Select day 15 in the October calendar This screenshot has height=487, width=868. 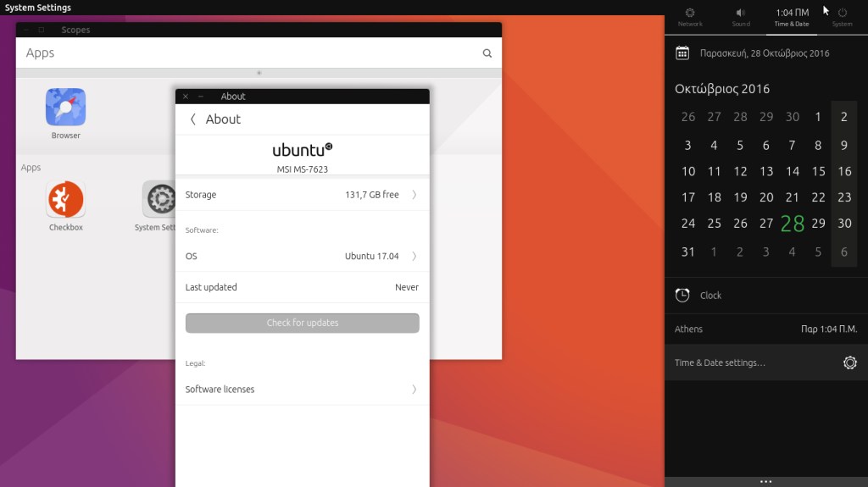(x=818, y=171)
